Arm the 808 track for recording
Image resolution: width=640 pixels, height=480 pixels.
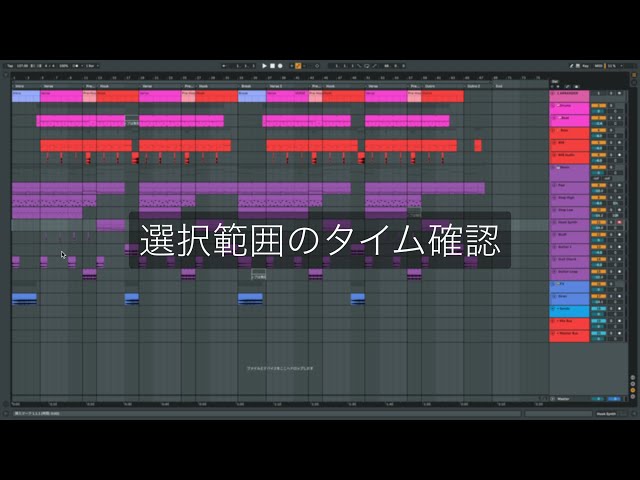(619, 143)
